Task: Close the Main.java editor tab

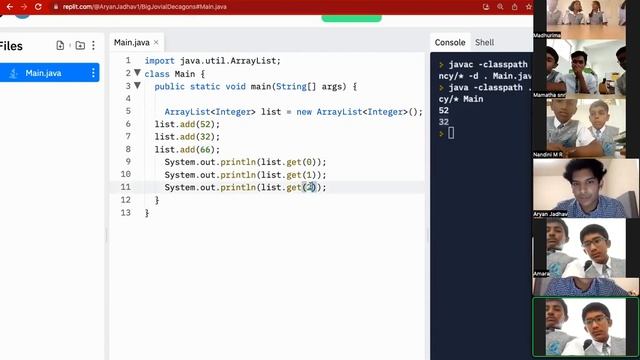Action: (156, 42)
